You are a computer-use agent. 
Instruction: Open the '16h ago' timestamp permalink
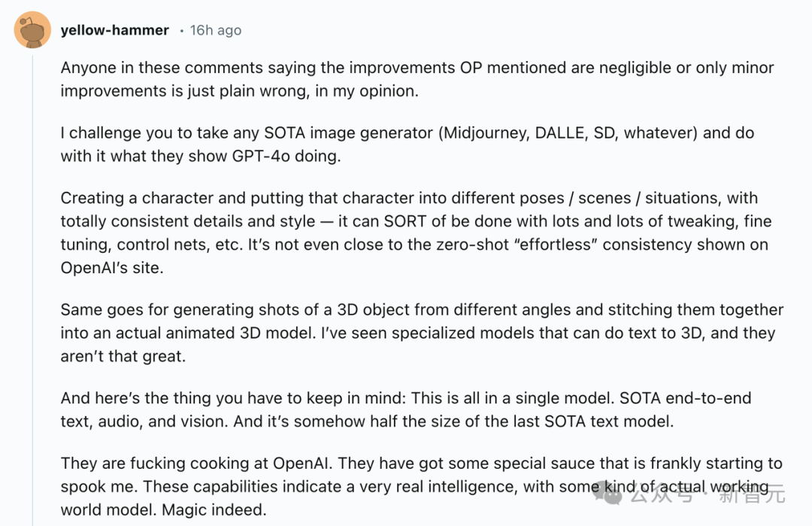[x=216, y=30]
